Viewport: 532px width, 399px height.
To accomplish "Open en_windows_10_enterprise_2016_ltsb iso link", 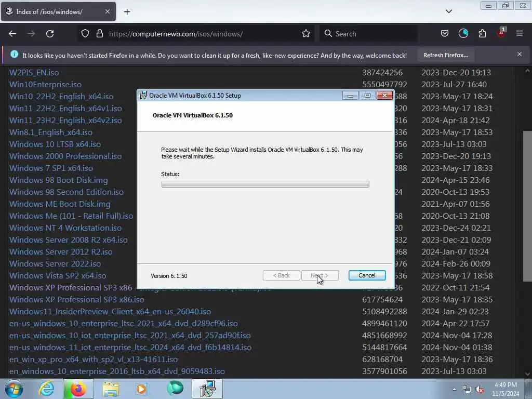I will (x=117, y=371).
